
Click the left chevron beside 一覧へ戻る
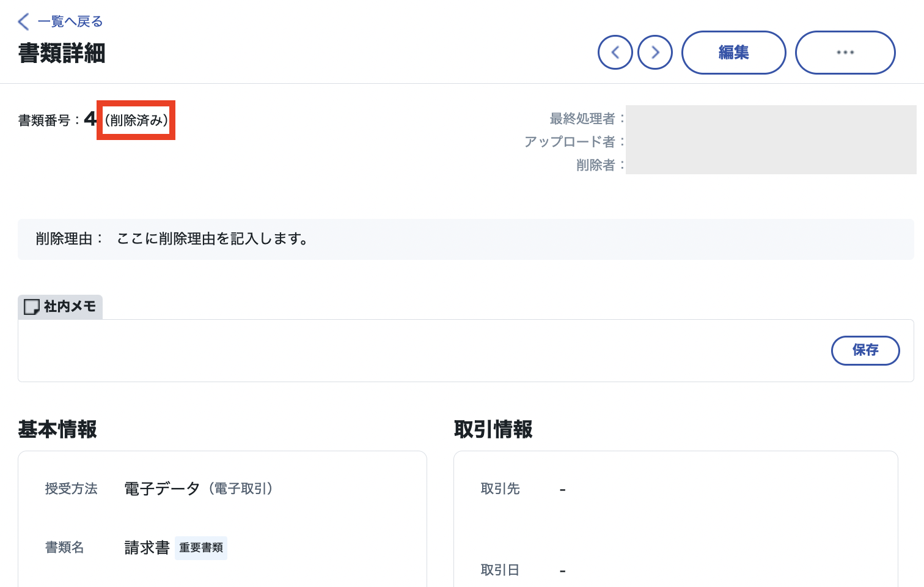tap(23, 22)
